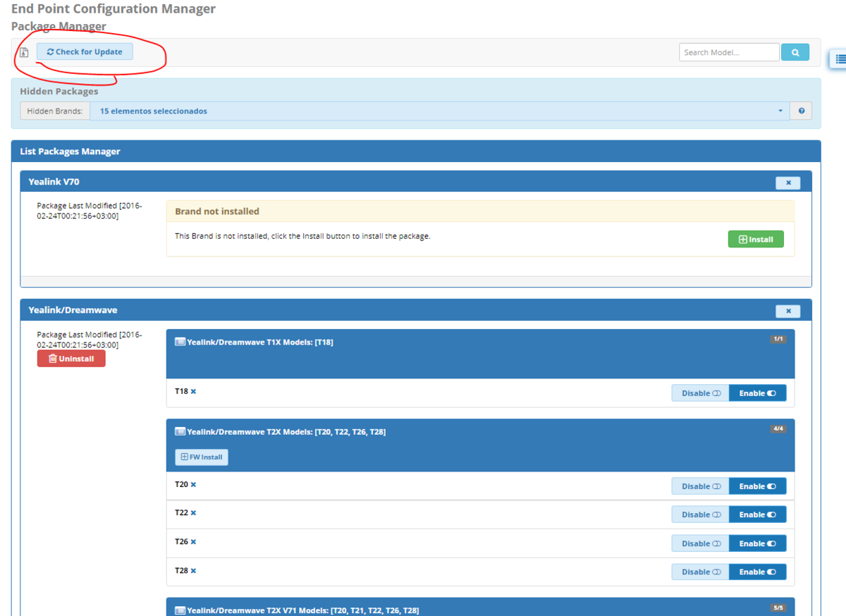Click the Package Manager subtitle
The height and width of the screenshot is (616, 846).
[59, 27]
